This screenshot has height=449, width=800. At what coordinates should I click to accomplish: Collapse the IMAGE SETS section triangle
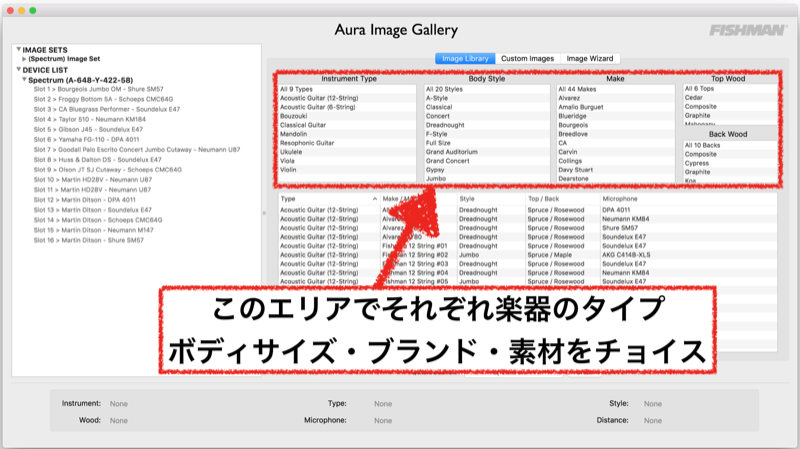tap(18, 49)
